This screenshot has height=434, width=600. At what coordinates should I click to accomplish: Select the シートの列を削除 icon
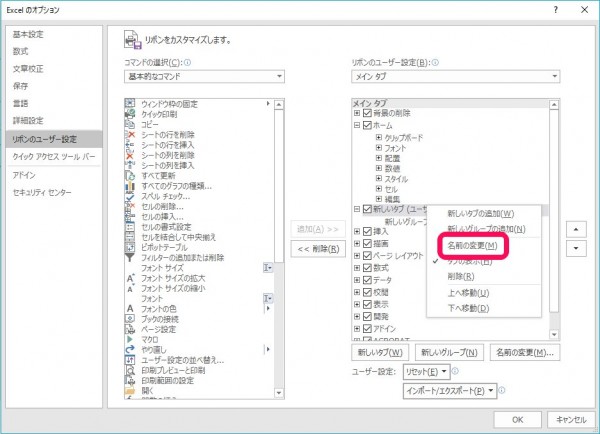tap(130, 155)
